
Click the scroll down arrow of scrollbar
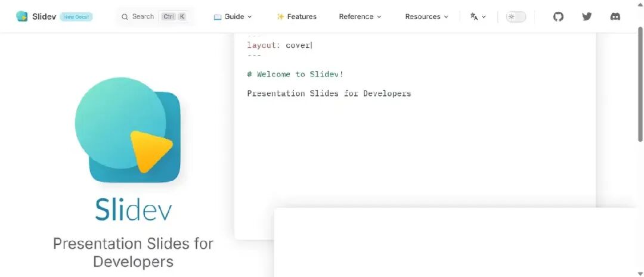pos(640,273)
